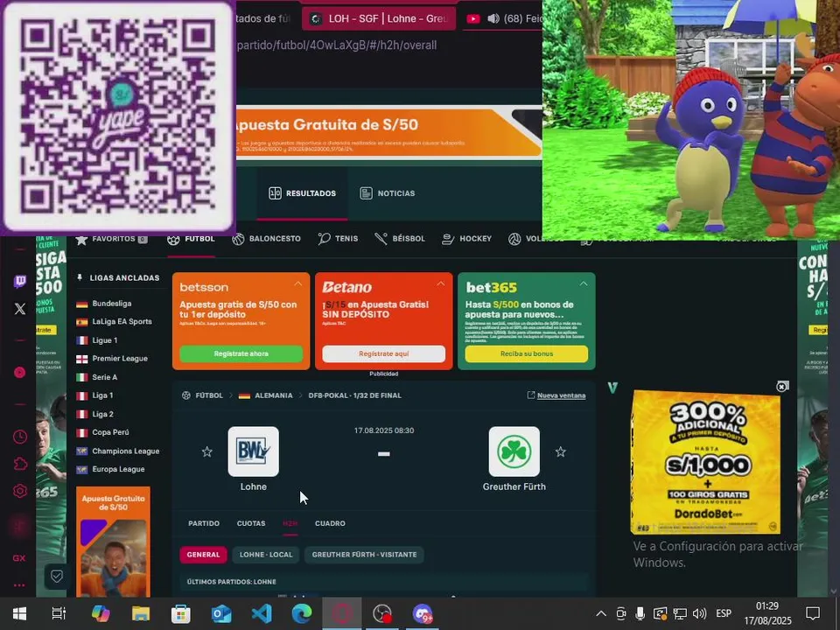Image resolution: width=840 pixels, height=630 pixels.
Task: Select Lohne - Local filter
Action: pyautogui.click(x=266, y=555)
